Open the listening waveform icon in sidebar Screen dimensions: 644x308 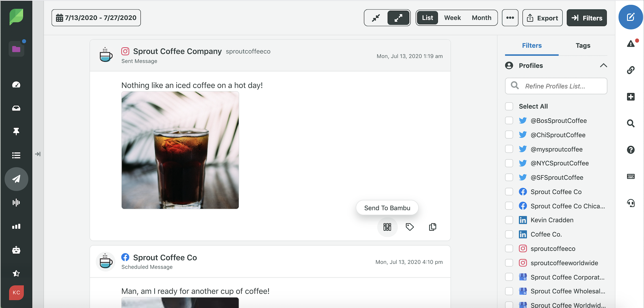click(x=16, y=203)
